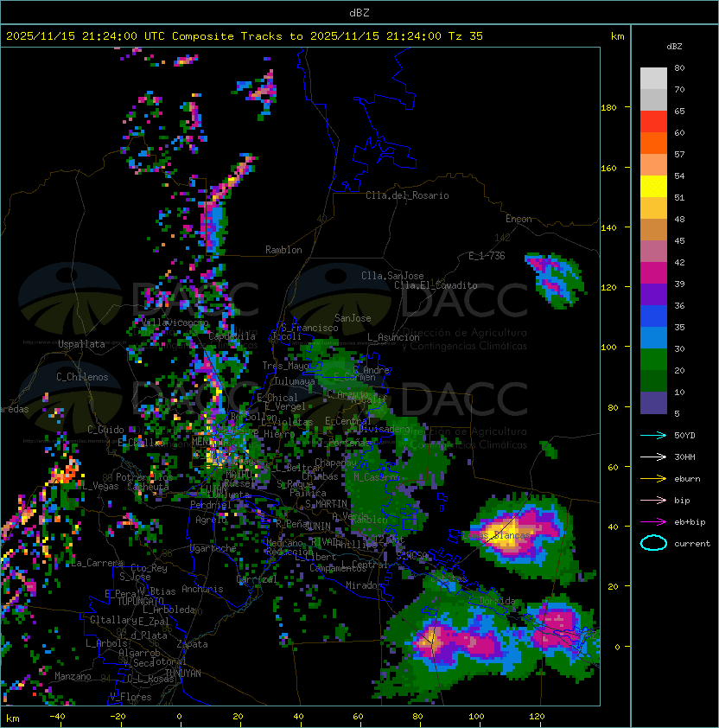This screenshot has width=719, height=728.
Task: Click the isolated storm cell east of E_1-736
Action: (555, 280)
